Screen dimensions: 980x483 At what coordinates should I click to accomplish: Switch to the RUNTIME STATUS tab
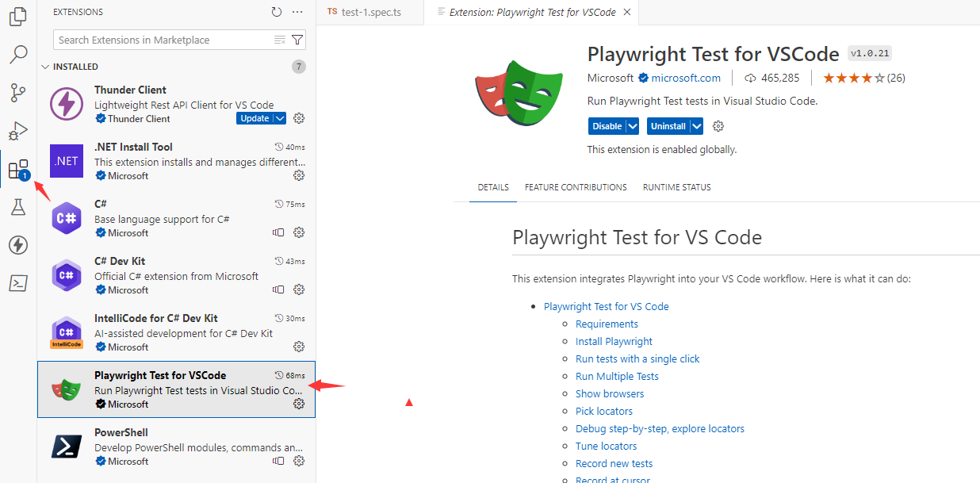676,187
